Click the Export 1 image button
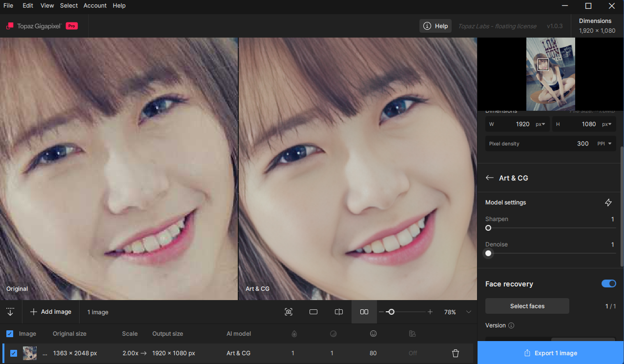 (550, 353)
